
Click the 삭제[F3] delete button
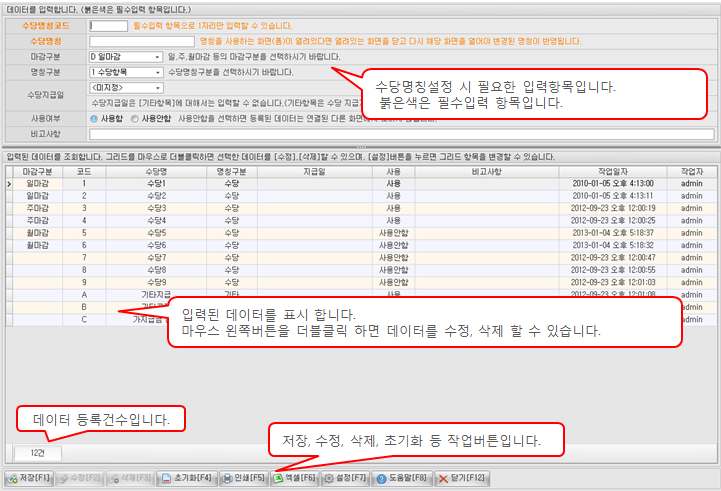130,478
